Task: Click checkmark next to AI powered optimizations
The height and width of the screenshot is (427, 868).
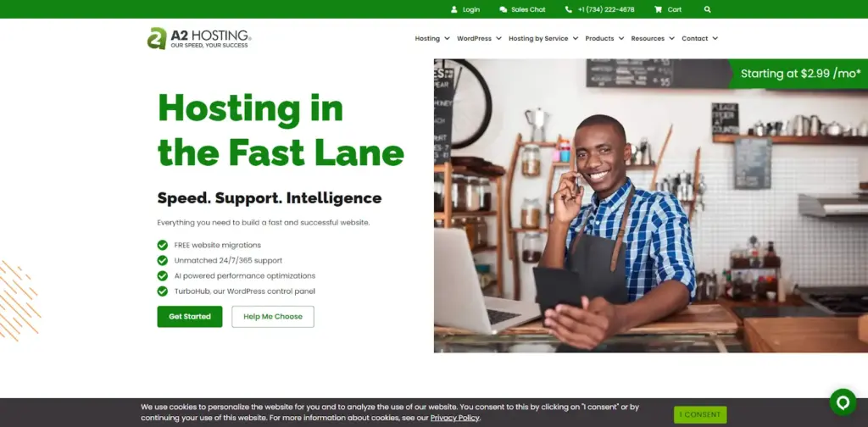Action: tap(162, 276)
